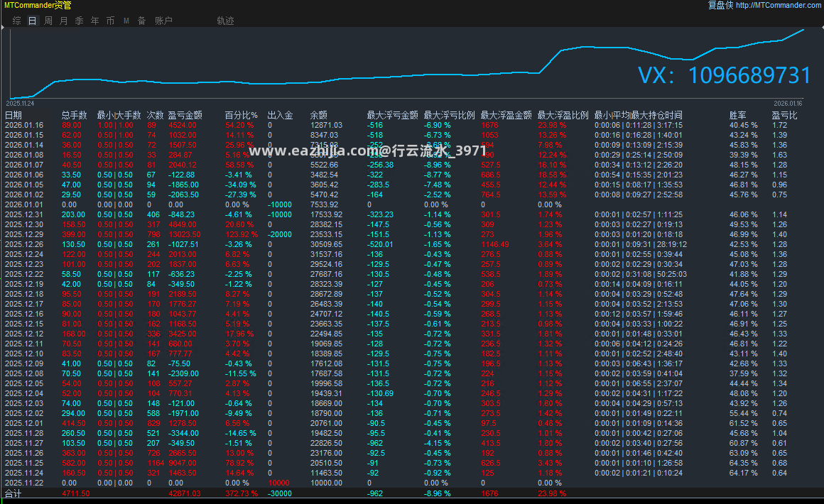824x504 pixels.
Task: Select the 日 daily tab
Action: pos(33,21)
